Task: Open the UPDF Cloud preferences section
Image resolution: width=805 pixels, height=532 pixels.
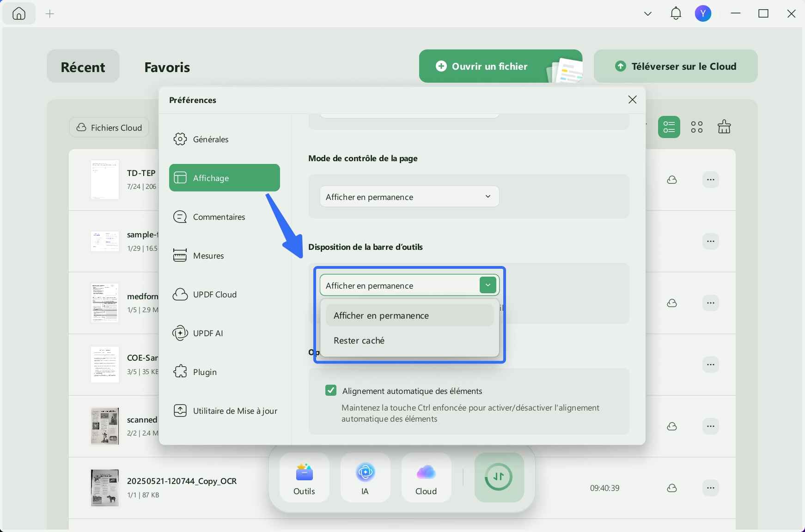Action: point(225,294)
